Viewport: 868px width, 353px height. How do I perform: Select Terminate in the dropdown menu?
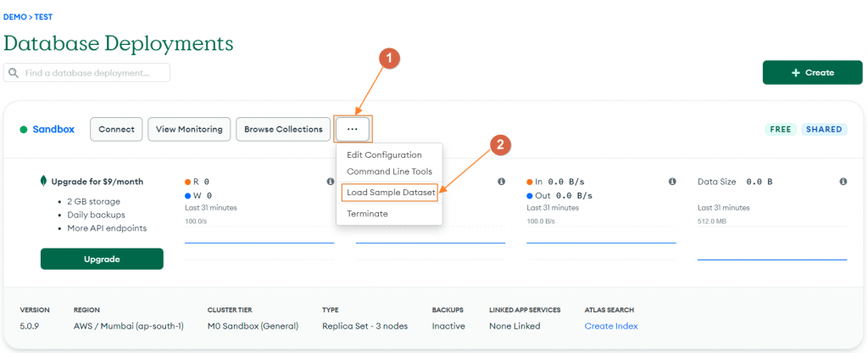click(x=367, y=214)
